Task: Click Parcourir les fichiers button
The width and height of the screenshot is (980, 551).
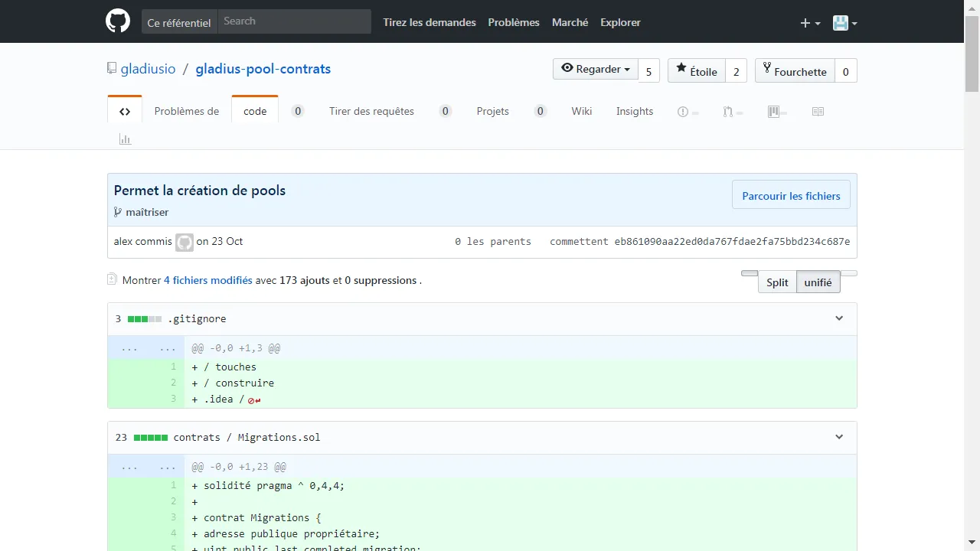Action: (x=791, y=196)
